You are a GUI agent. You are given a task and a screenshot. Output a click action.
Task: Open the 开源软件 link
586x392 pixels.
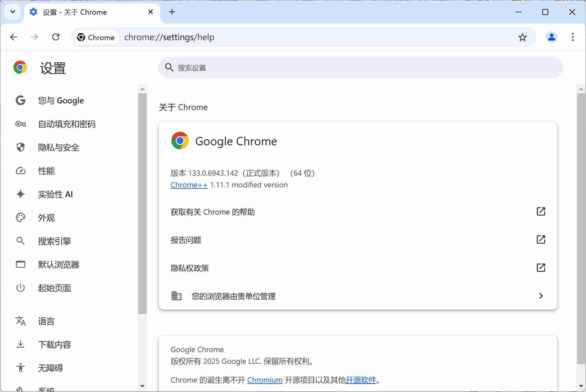click(x=361, y=380)
